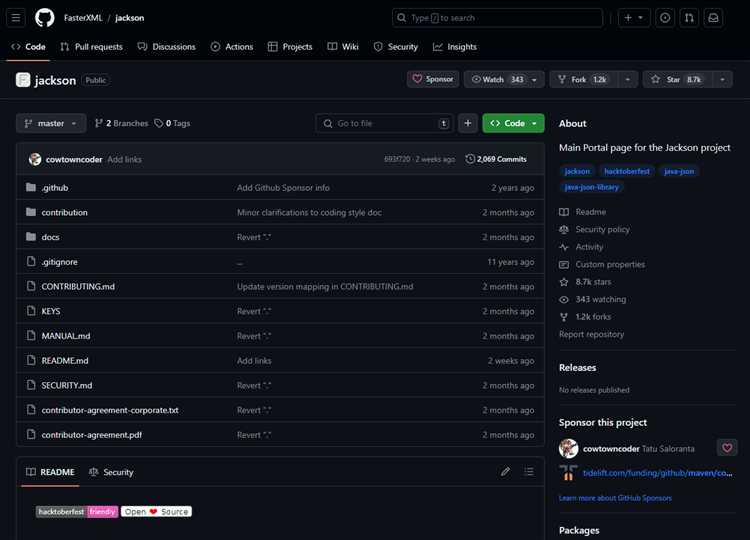Click the hacktoberfest friendly badge
750x540 pixels.
77,511
